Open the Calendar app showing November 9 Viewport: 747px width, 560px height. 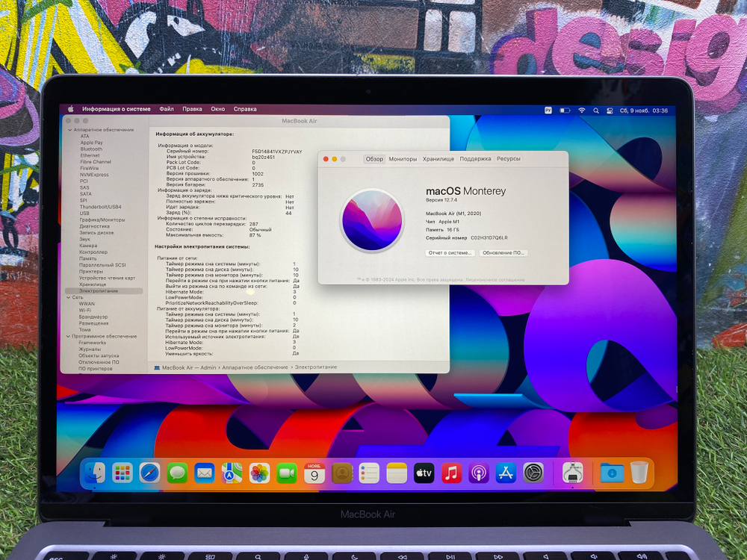pyautogui.click(x=314, y=473)
